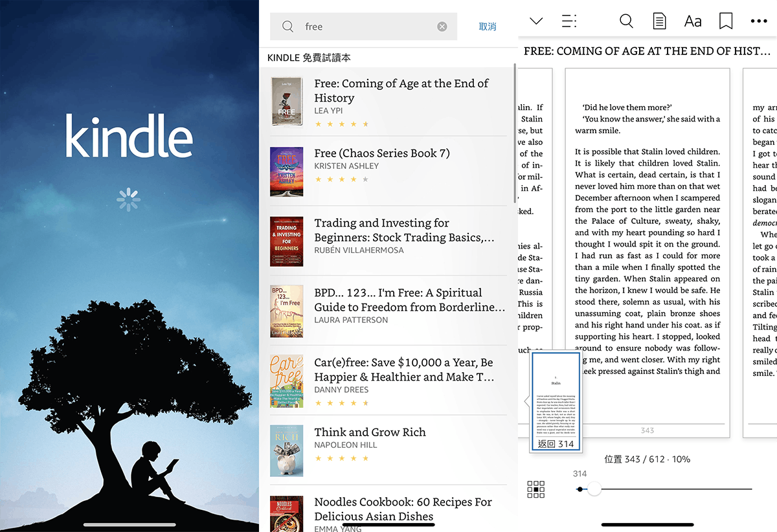Click author name LEA YPI

(328, 111)
